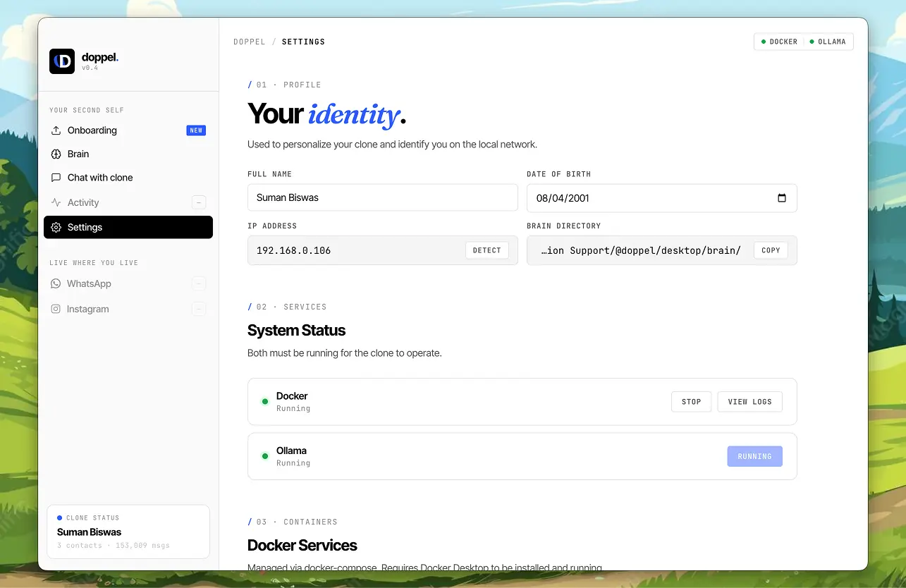
Task: Click the Full Name input field
Action: (x=383, y=197)
